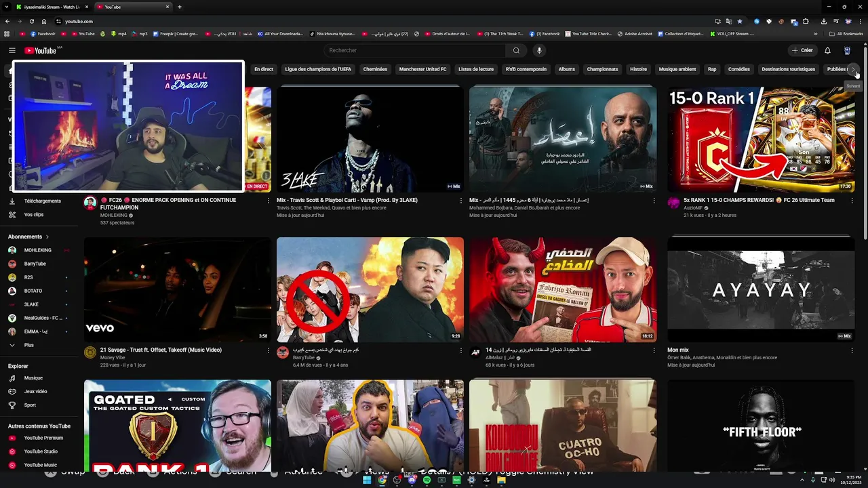Open Spotify from the taskbar
Viewport: 868px width, 488px height.
coord(427,480)
